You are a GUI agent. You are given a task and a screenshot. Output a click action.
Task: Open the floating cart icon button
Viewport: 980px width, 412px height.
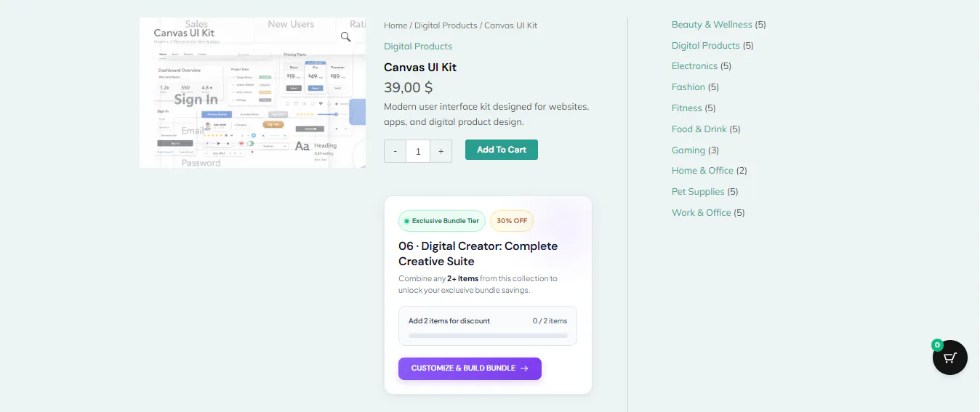click(x=949, y=358)
